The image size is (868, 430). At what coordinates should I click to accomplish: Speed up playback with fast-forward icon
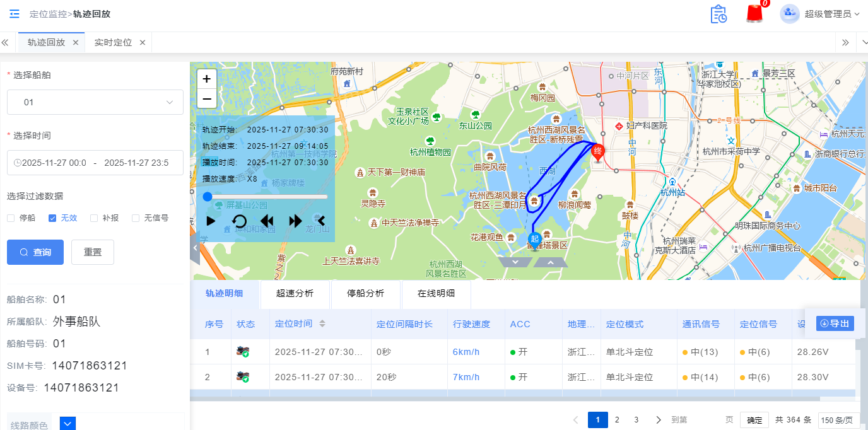pos(295,221)
